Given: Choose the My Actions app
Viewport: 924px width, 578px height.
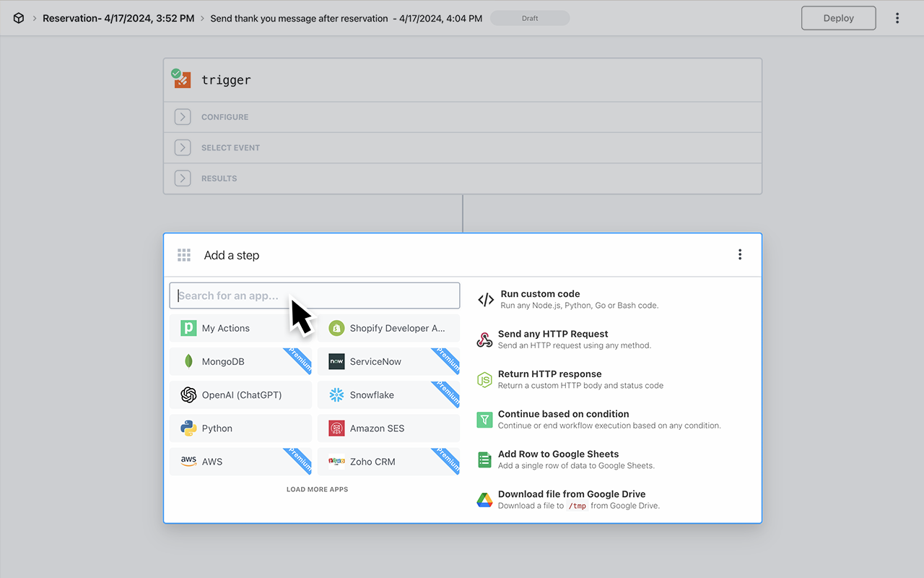Looking at the screenshot, I should tap(240, 328).
